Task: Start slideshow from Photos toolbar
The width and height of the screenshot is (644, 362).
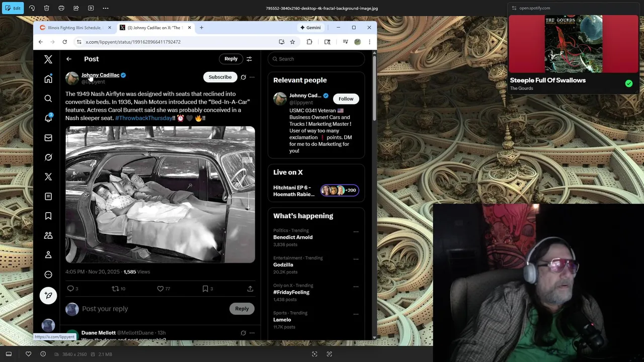Action: click(x=91, y=8)
